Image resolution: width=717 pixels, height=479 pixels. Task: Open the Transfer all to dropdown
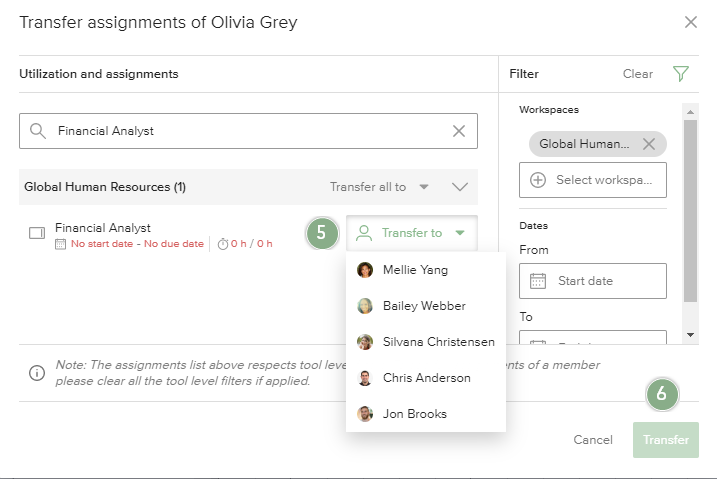(x=379, y=187)
